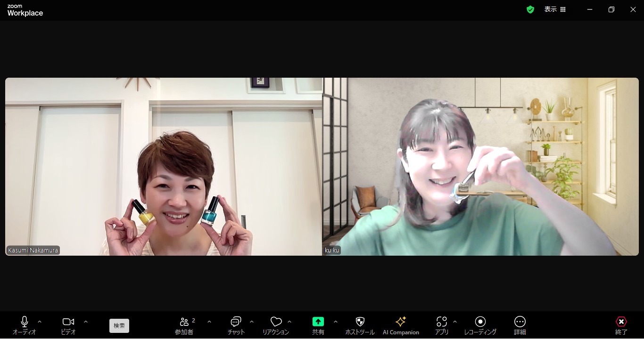This screenshot has height=339, width=644.
Task: Start sharing with the green 共有 icon
Action: pos(318,322)
